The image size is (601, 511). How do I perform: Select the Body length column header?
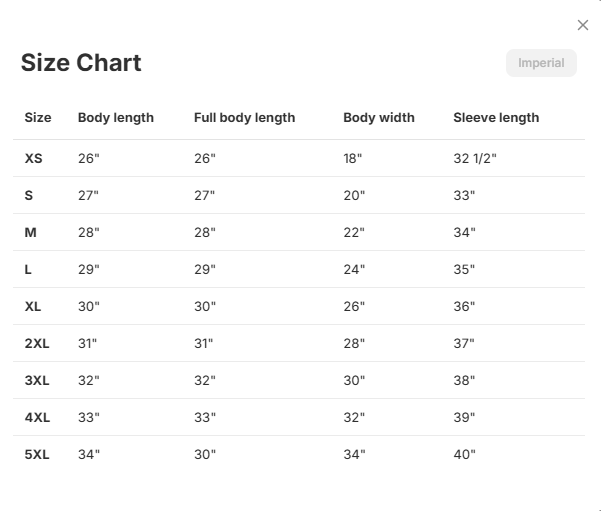coord(116,117)
